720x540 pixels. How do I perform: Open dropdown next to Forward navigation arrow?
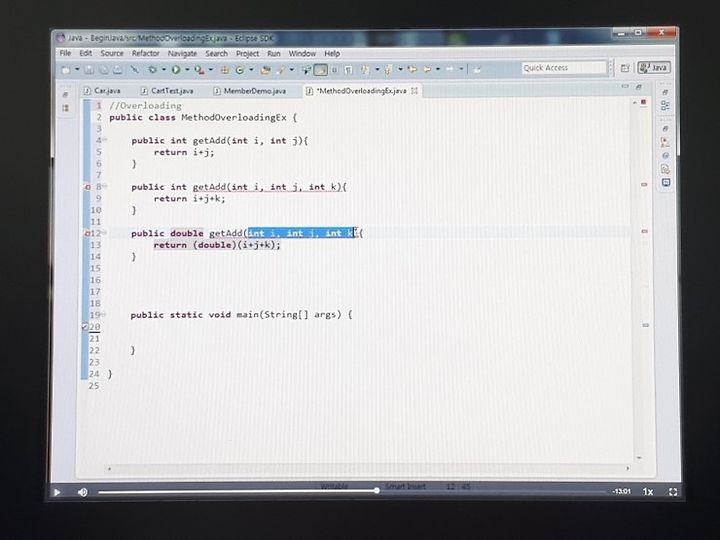coord(461,69)
